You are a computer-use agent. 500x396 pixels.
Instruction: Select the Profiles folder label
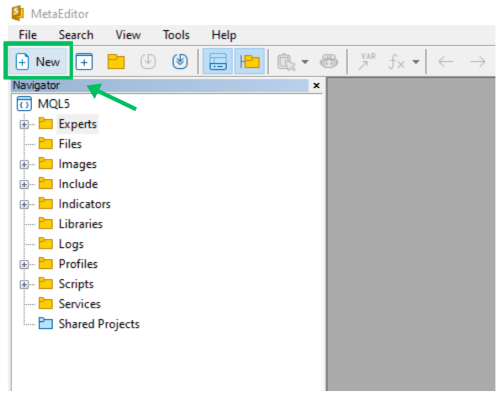78,264
